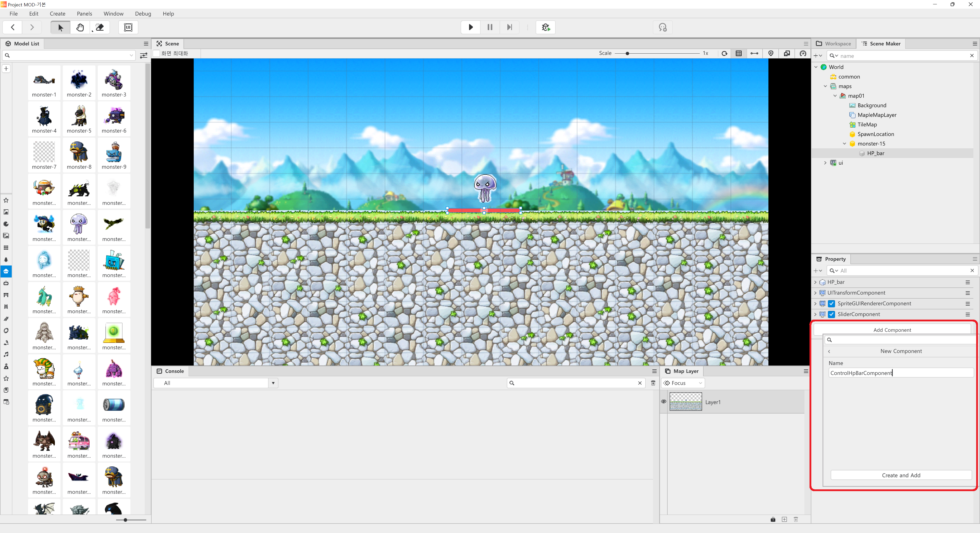Select the monster category sidebar icon

(x=6, y=271)
